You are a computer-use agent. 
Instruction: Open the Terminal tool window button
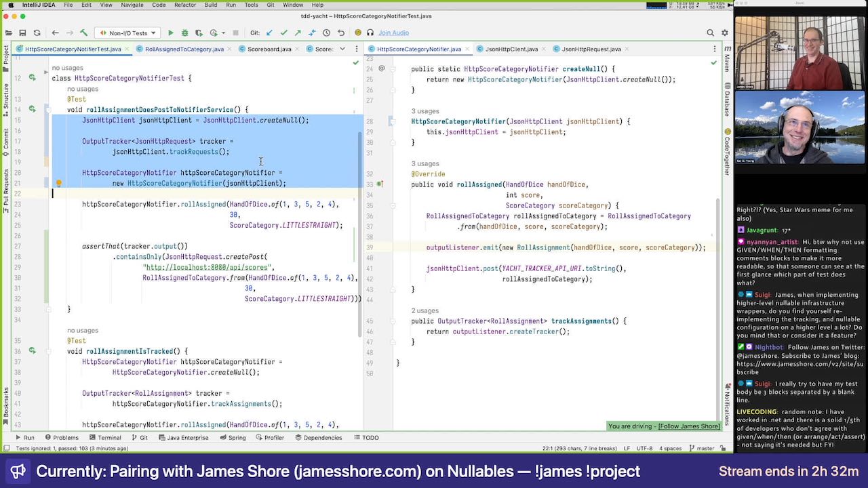[x=104, y=438]
